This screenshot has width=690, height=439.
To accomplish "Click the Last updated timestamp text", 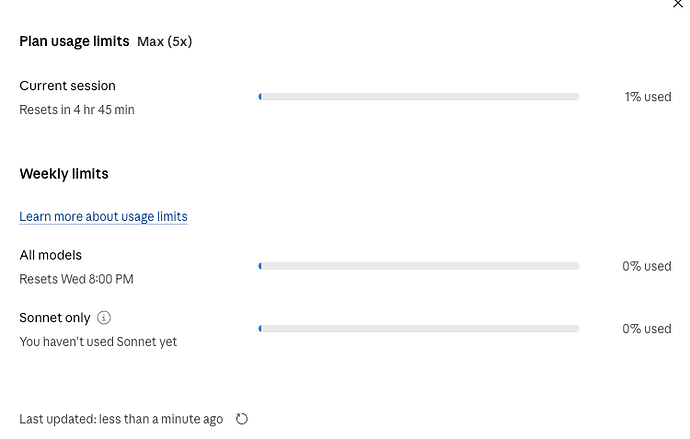I will point(121,419).
